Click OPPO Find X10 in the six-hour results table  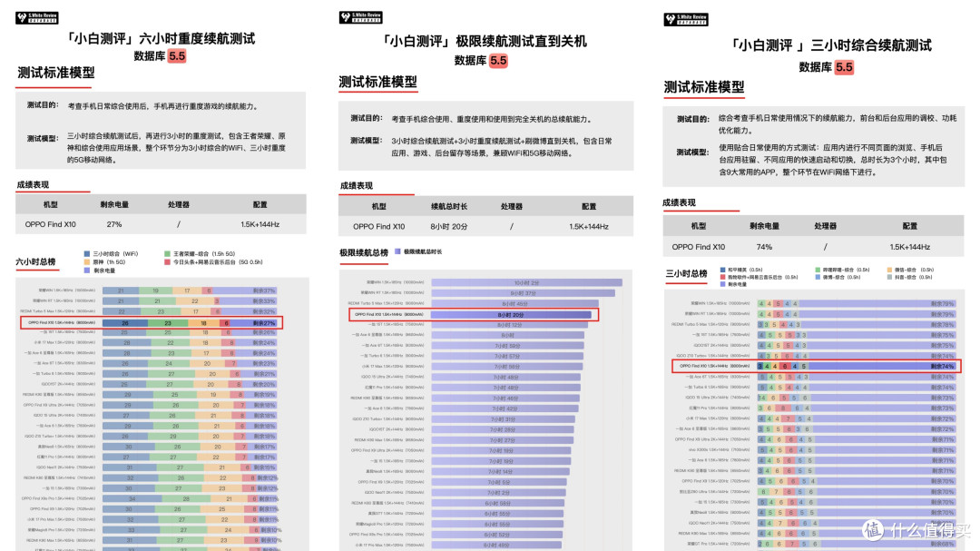click(x=50, y=224)
